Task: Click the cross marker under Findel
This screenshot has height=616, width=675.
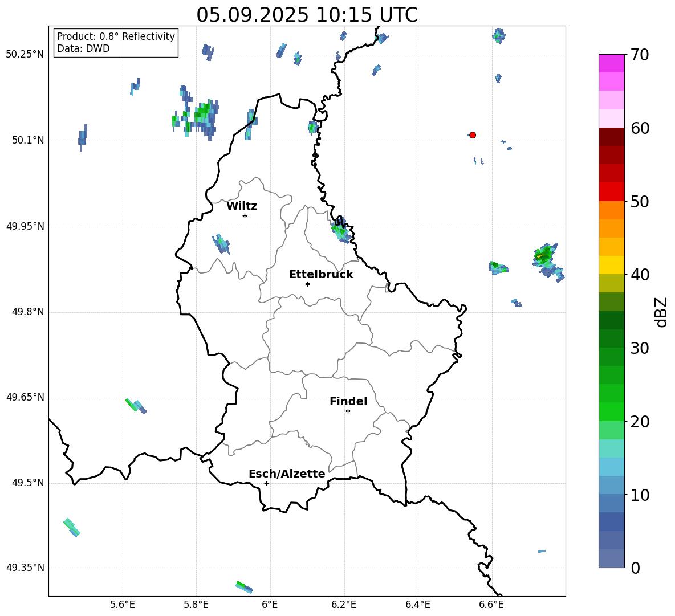Action: (x=348, y=411)
